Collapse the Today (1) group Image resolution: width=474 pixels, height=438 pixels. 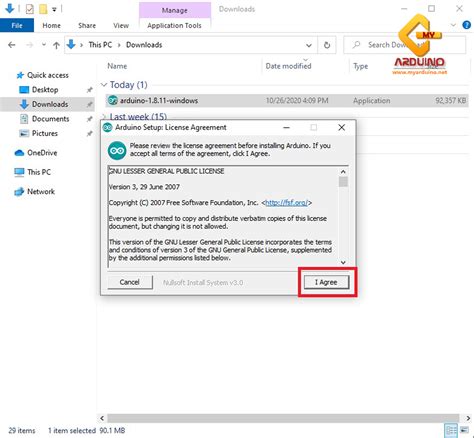[x=104, y=85]
